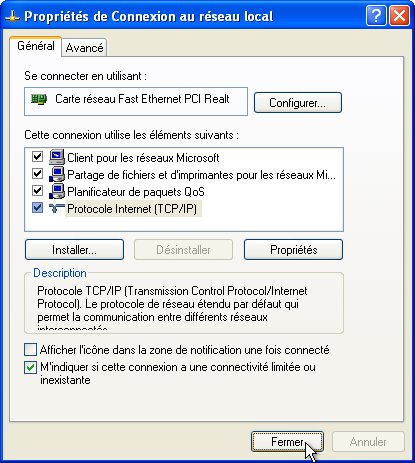415x463 pixels.
Task: Switch to the Avancé tab
Action: pos(84,48)
